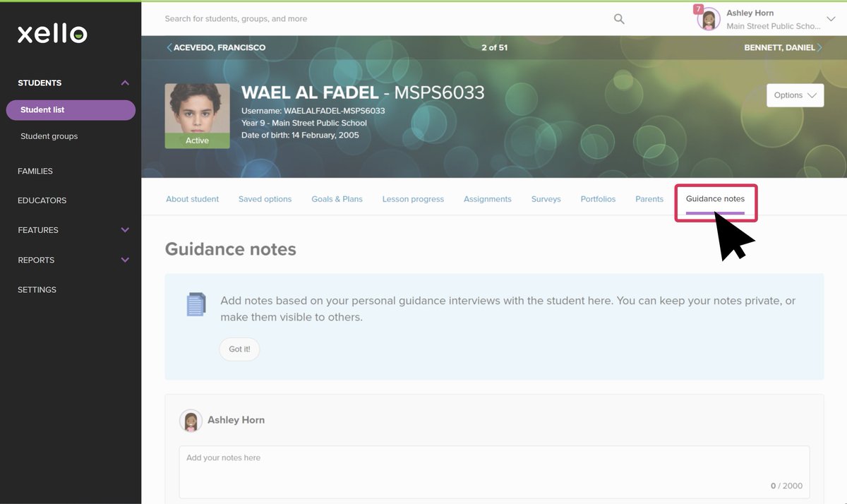Open the notification badge showing 7
Viewport: 847px width, 504px height.
[x=698, y=9]
